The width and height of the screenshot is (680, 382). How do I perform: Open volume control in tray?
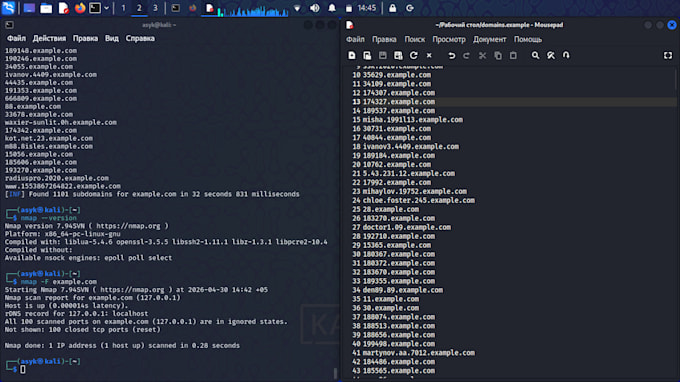[x=315, y=8]
